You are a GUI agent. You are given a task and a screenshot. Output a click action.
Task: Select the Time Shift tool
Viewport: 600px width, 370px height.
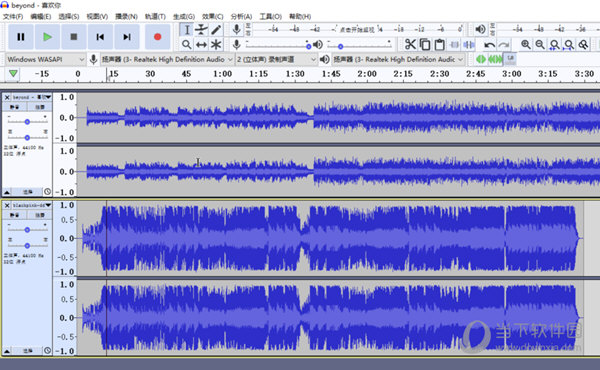201,45
